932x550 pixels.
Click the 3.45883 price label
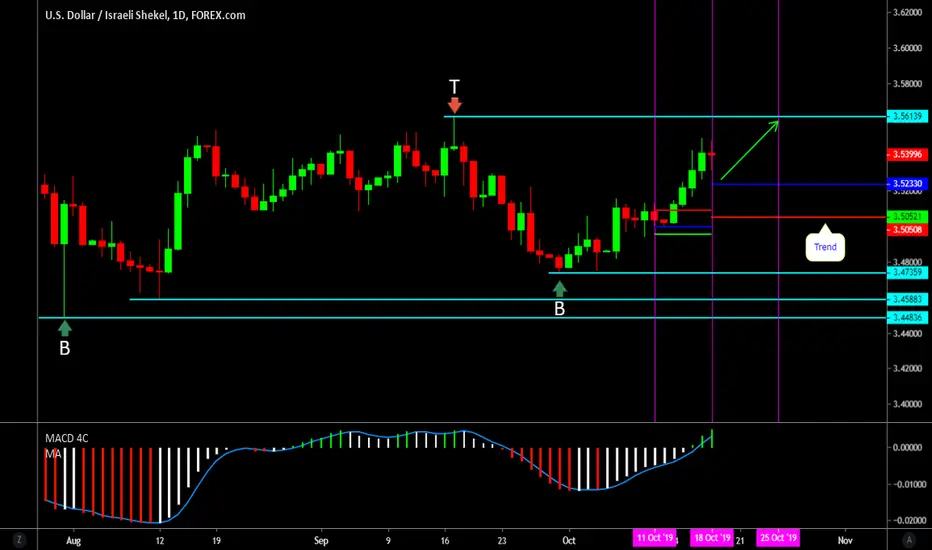pos(907,299)
